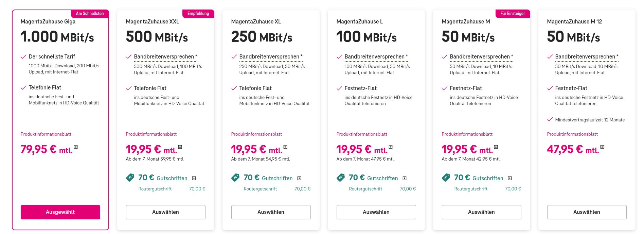
Task: Expand 70 € Gutschriften details in XXL card
Action: coord(194,178)
